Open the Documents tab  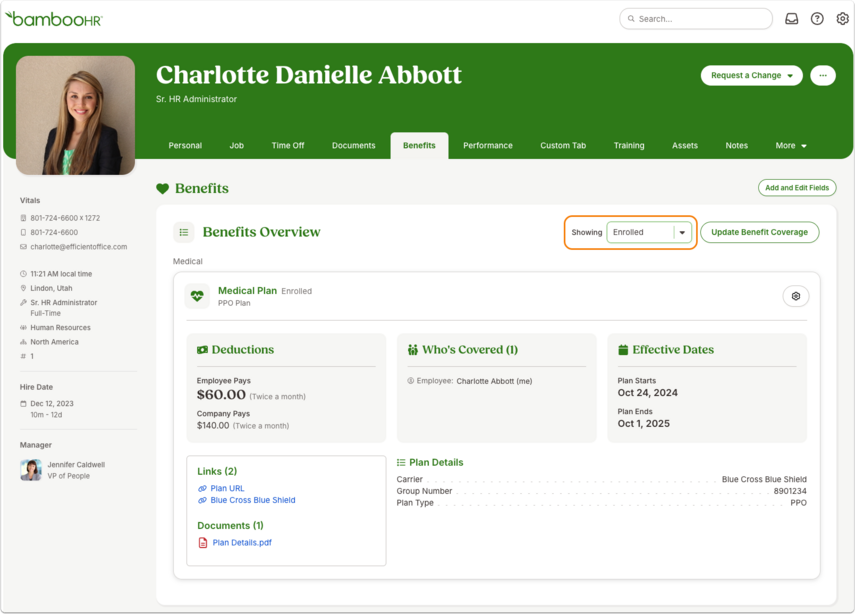353,146
